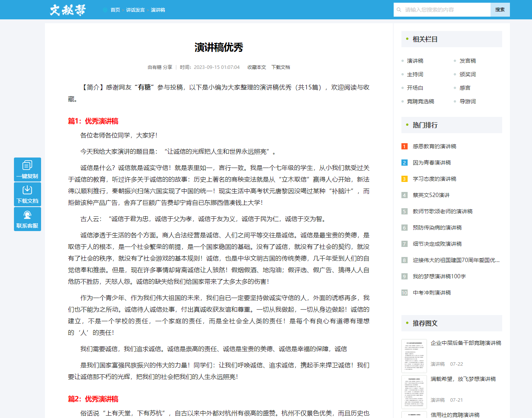Click the rank number 2 badge
Screen dimensions: 532x418
[405, 163]
